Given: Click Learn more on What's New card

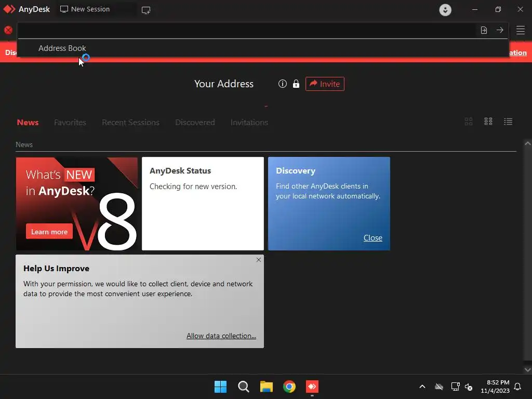Looking at the screenshot, I should 49,232.
